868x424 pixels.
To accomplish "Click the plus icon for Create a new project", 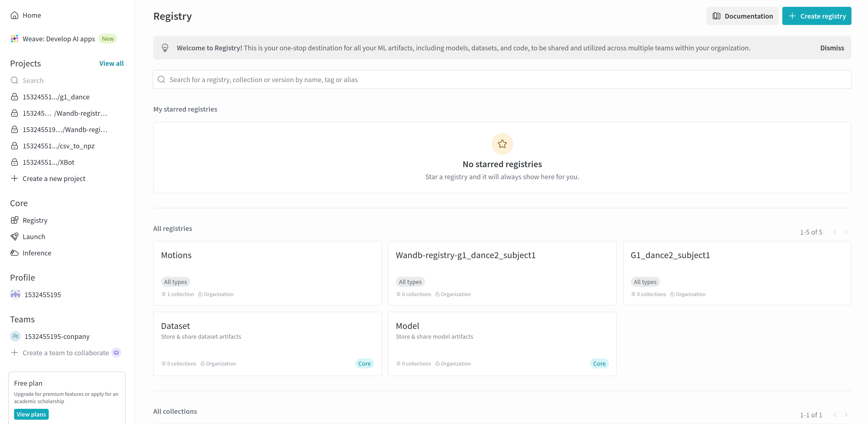I will pos(15,179).
